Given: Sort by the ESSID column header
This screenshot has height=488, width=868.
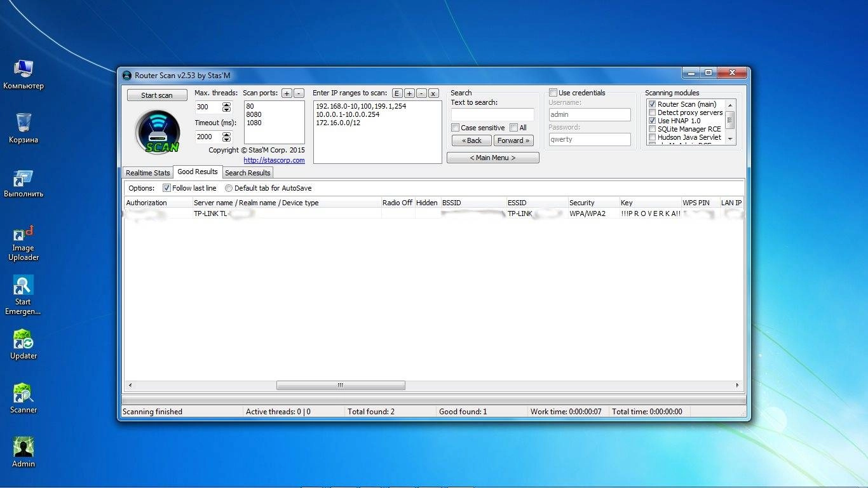Looking at the screenshot, I should point(536,203).
